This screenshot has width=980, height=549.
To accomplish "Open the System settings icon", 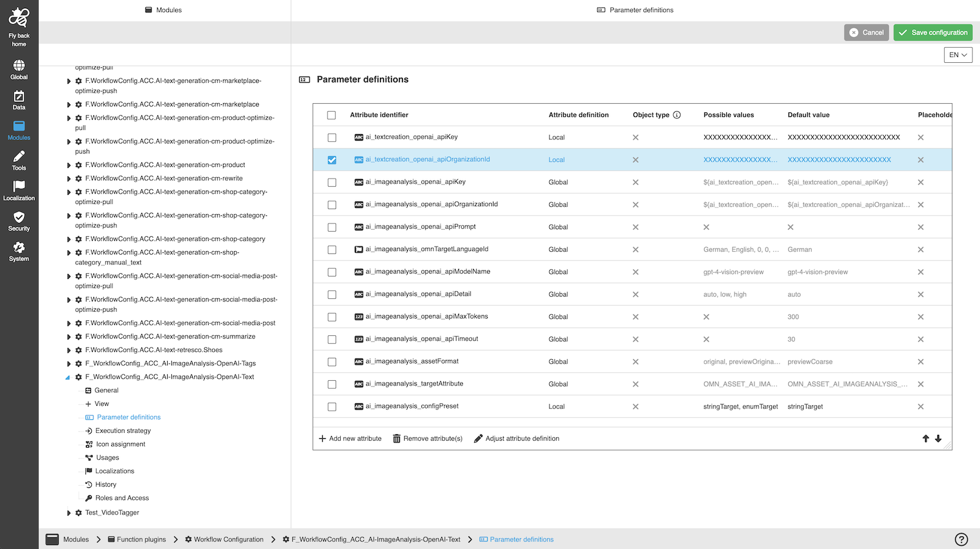I will (19, 248).
